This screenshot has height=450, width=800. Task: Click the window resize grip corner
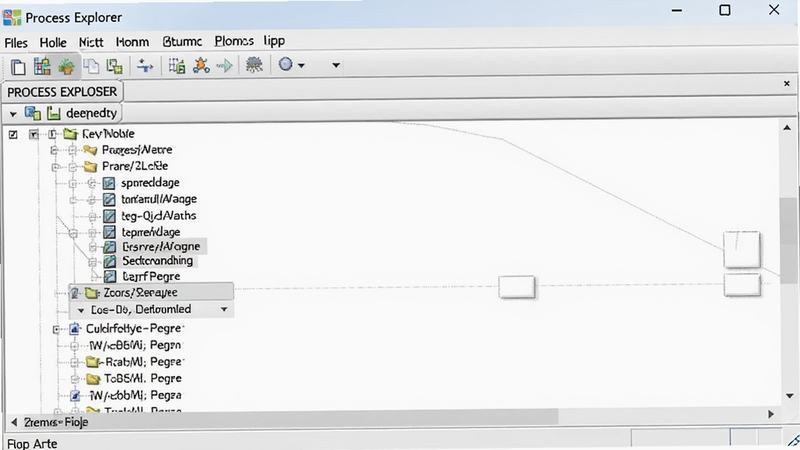point(793,441)
